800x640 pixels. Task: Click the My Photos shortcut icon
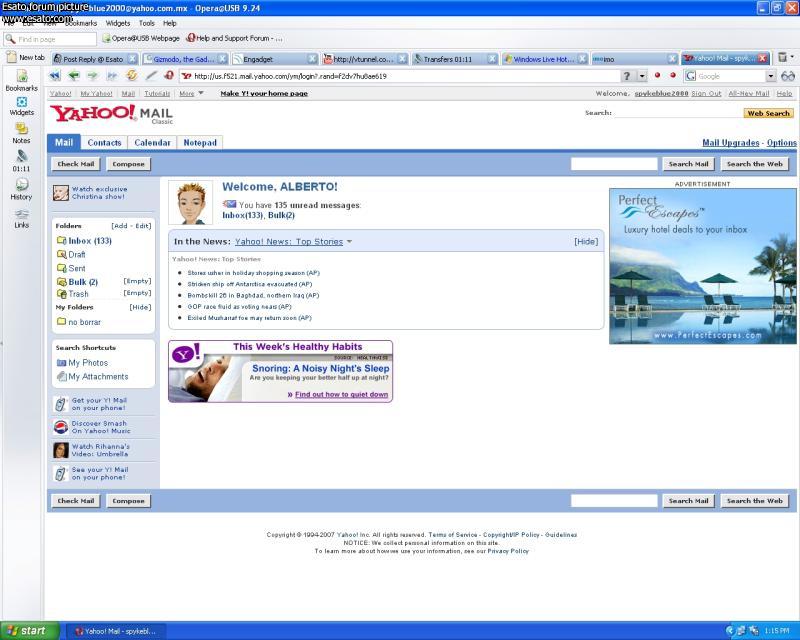pos(61,363)
